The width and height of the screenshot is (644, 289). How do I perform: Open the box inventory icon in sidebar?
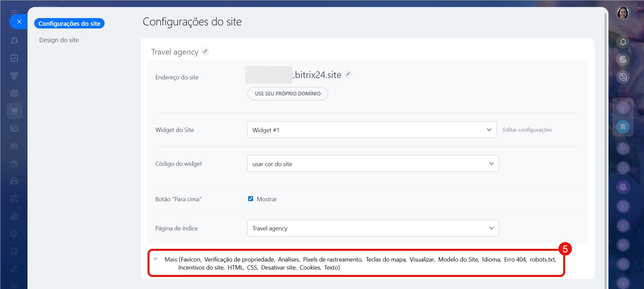[x=14, y=164]
